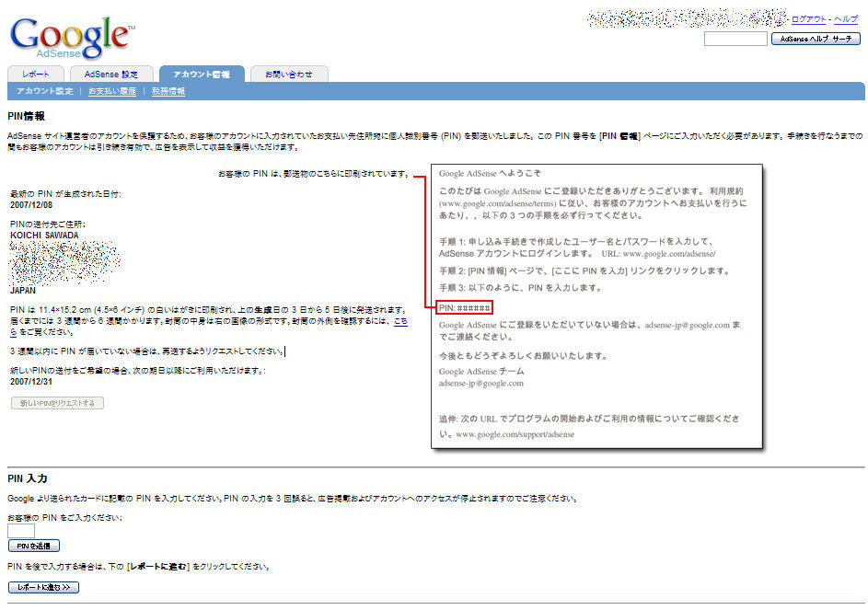Open the お支払い履歴 link
This screenshot has height=610, width=868.
click(112, 91)
